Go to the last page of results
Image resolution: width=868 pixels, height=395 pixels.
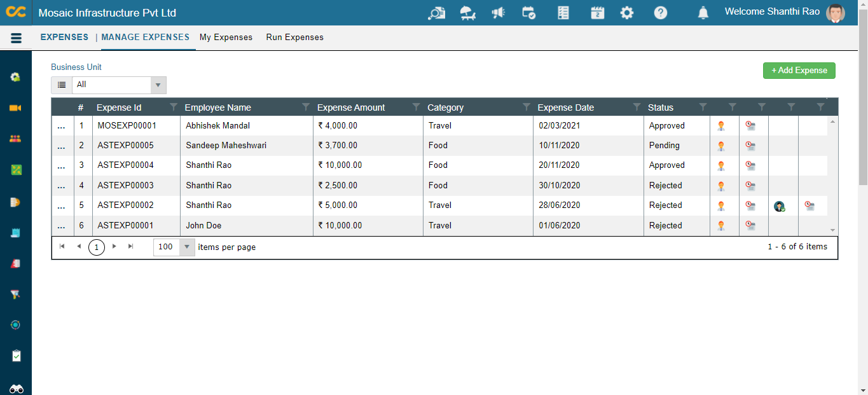[x=130, y=246]
